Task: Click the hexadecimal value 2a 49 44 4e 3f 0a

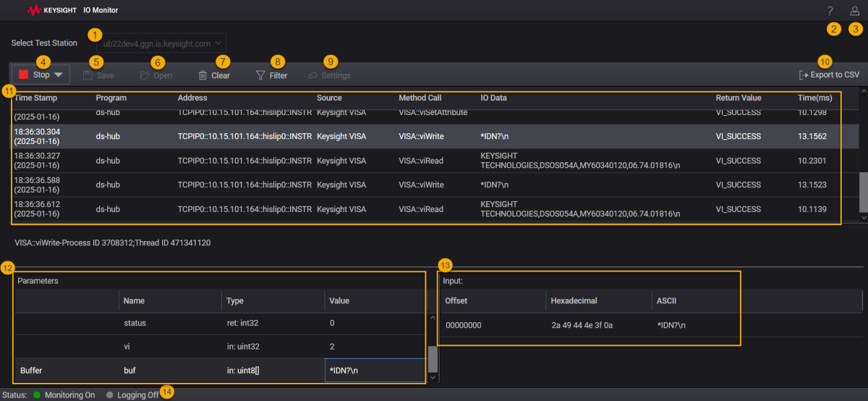Action: click(582, 325)
